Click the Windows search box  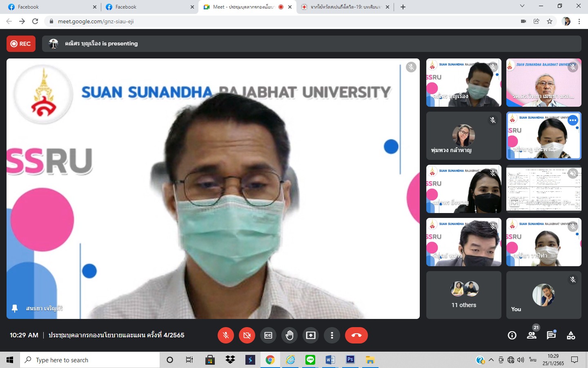click(x=90, y=360)
